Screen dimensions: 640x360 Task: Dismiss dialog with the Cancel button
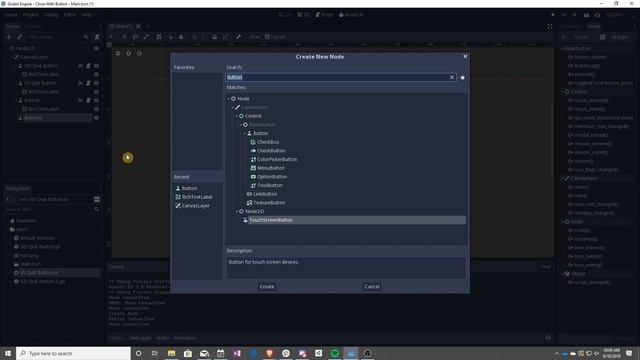[x=372, y=287]
